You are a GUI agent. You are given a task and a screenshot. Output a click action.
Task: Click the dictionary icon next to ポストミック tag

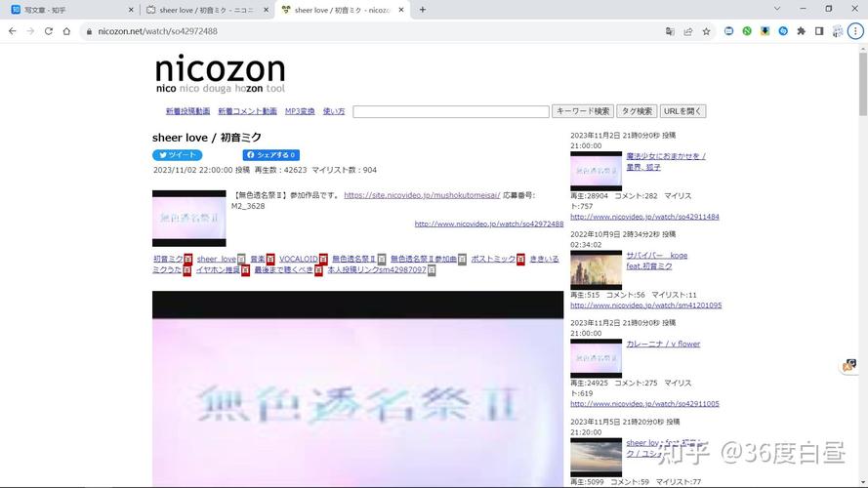point(521,259)
